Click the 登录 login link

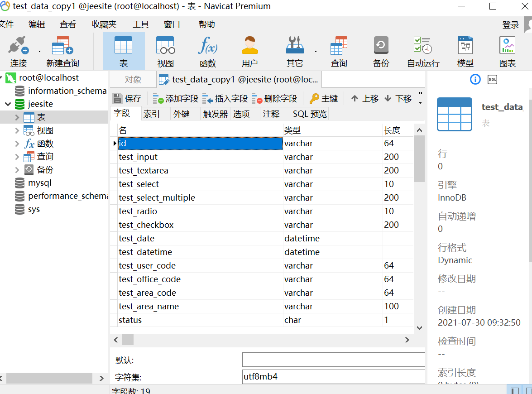click(x=511, y=25)
